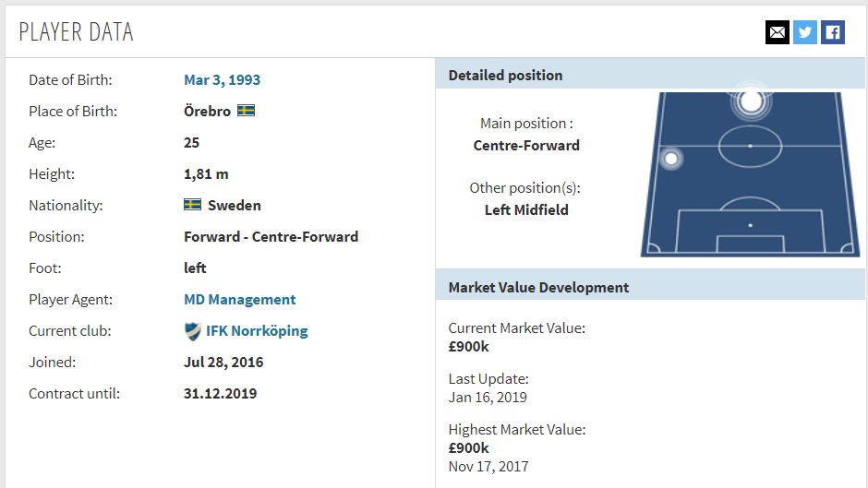Open the Mar 3, 1993 birth date link

(222, 79)
